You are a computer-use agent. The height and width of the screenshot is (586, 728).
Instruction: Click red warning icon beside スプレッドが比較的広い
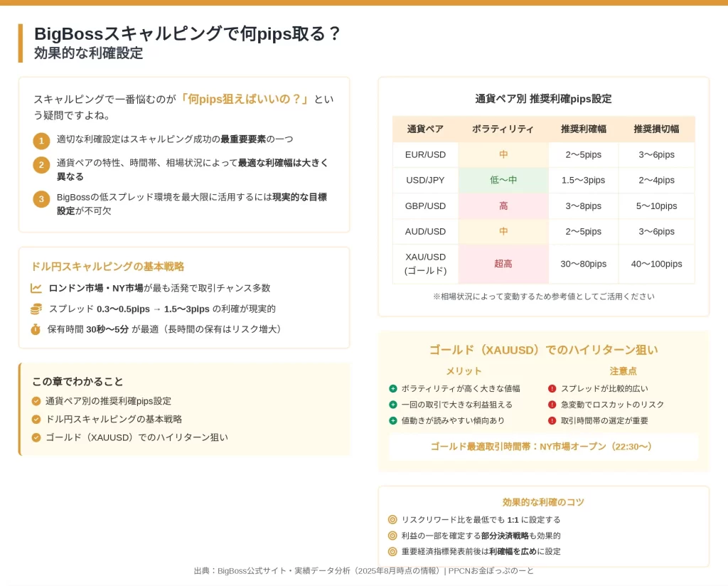(552, 389)
